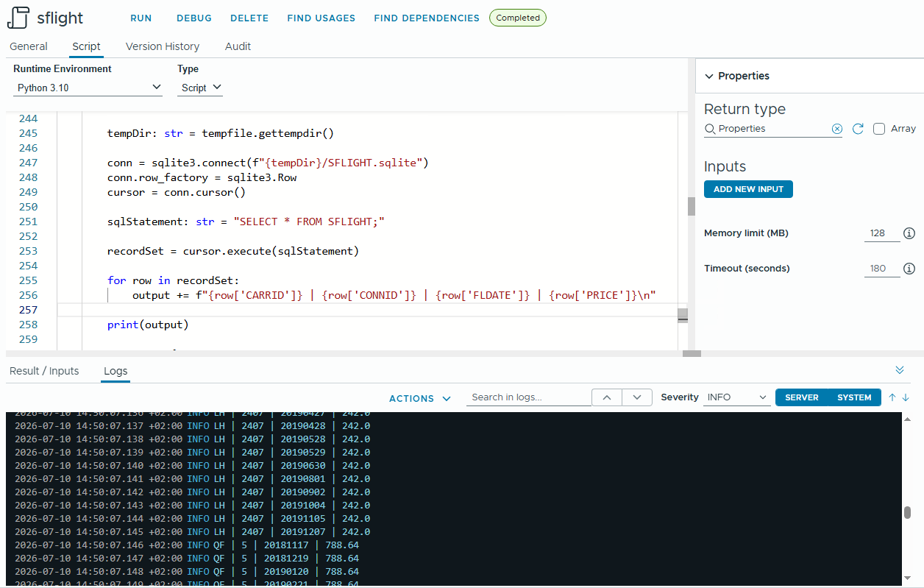924x588 pixels.
Task: Click log entry LH 2407 20190902
Action: point(192,492)
